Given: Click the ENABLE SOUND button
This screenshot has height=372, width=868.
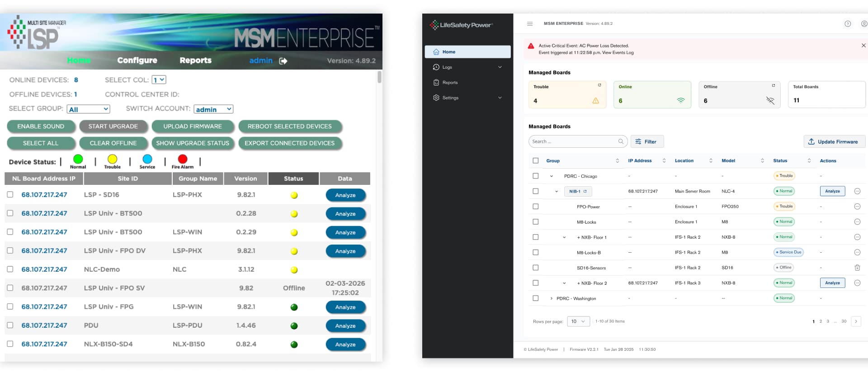Looking at the screenshot, I should click(x=41, y=127).
